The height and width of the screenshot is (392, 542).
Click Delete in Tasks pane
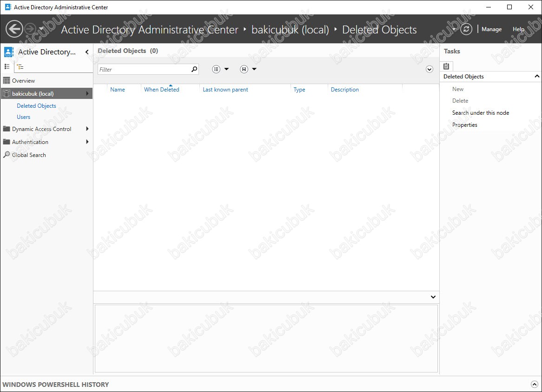(460, 100)
